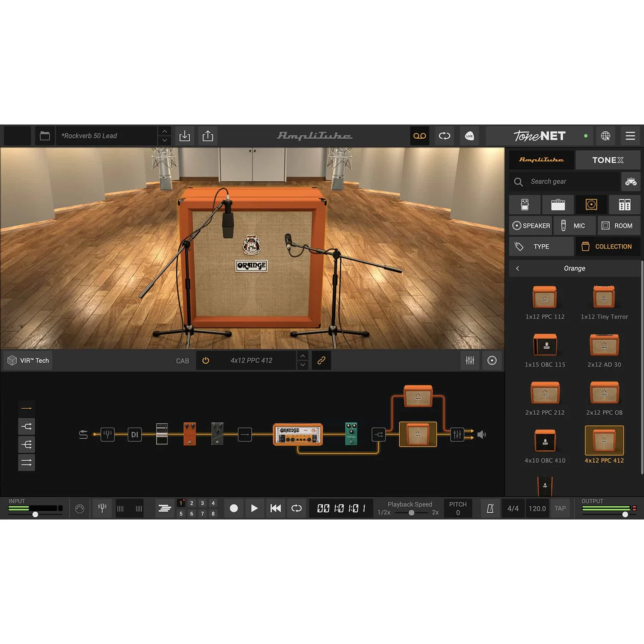Select the orange stomp pedal in chain

point(190,434)
